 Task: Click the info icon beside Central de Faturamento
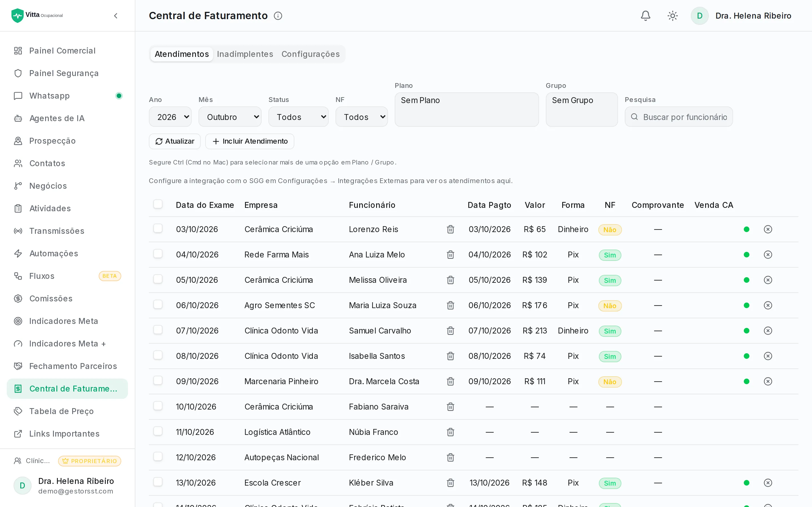(x=278, y=16)
